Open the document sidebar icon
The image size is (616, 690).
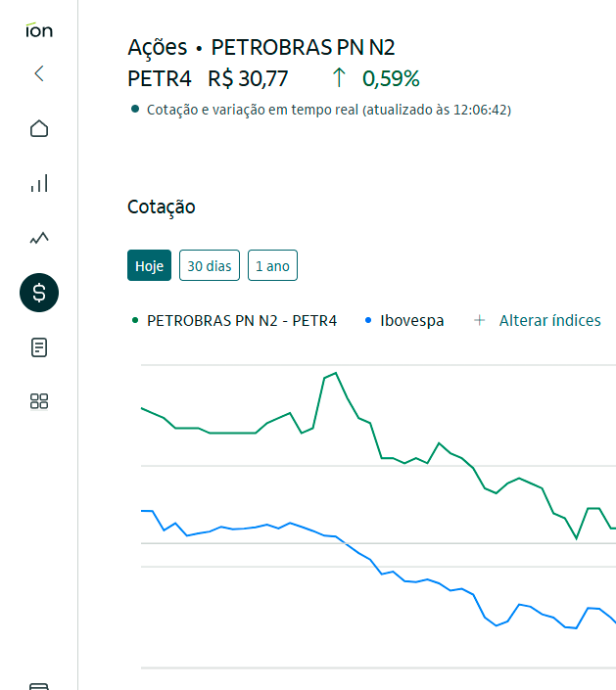pos(39,347)
